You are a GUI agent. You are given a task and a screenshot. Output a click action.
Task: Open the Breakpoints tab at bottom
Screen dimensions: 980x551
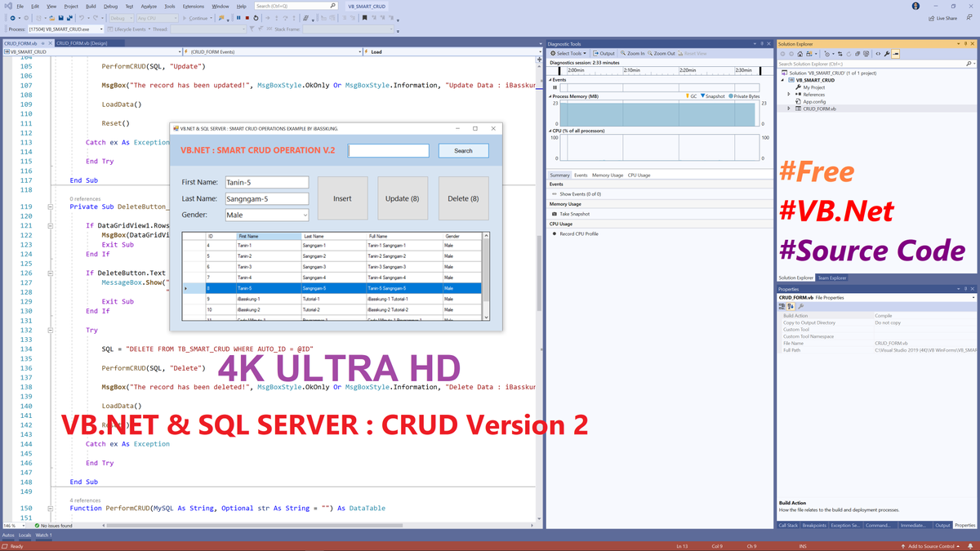tap(813, 525)
